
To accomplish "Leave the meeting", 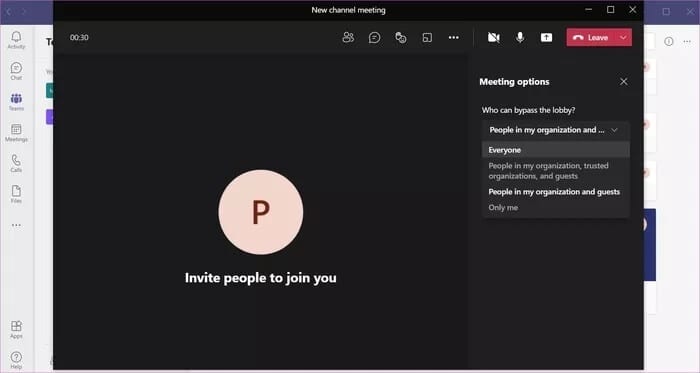I will coord(591,37).
